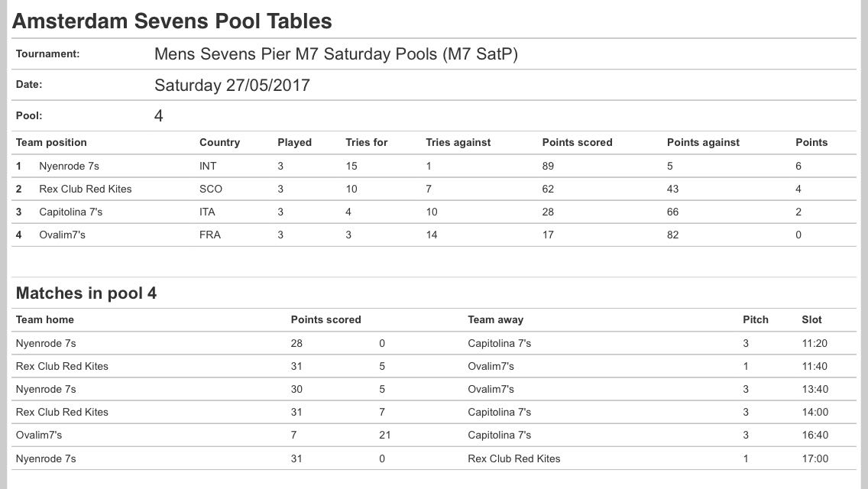The image size is (868, 489).
Task: Click the Points against column header
Action: pos(703,142)
